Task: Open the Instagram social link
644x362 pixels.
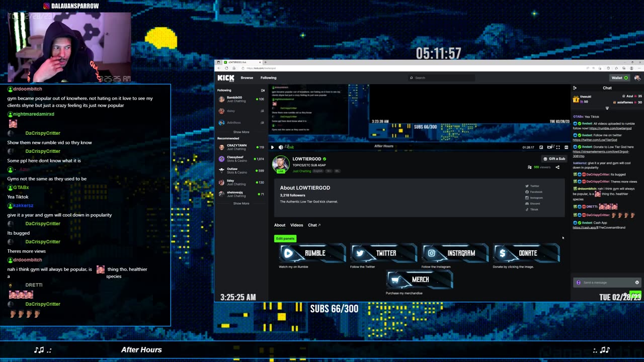Action: click(534, 198)
